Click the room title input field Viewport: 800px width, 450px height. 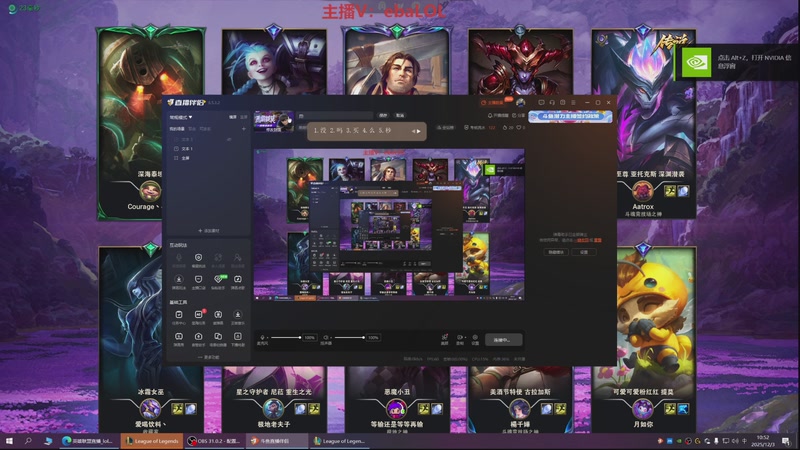[x=335, y=116]
